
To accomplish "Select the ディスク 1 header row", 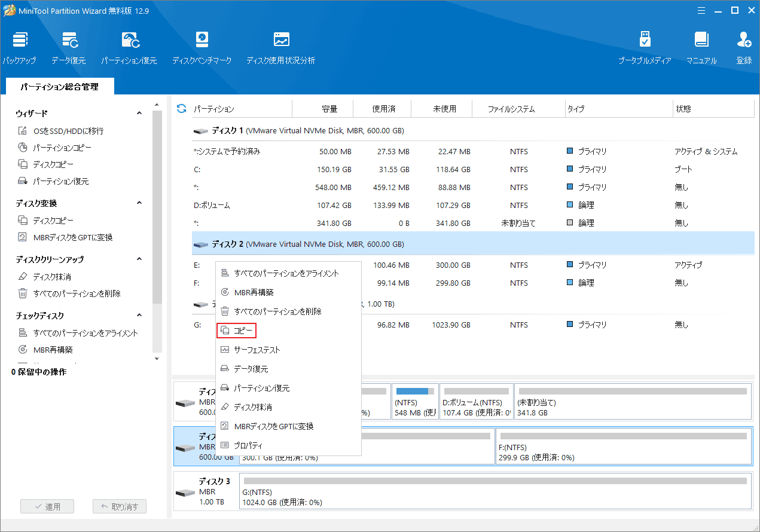I will [x=472, y=130].
